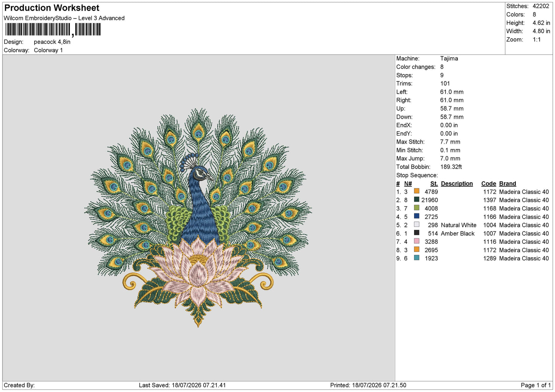The height and width of the screenshot is (392, 555).
Task: Click the Stitches value 42202
Action: (x=541, y=6)
